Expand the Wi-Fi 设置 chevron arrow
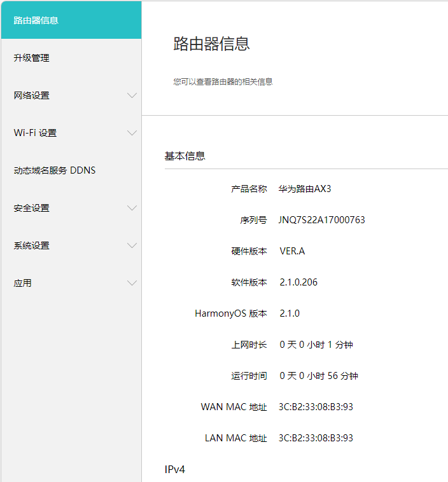 pyautogui.click(x=132, y=133)
